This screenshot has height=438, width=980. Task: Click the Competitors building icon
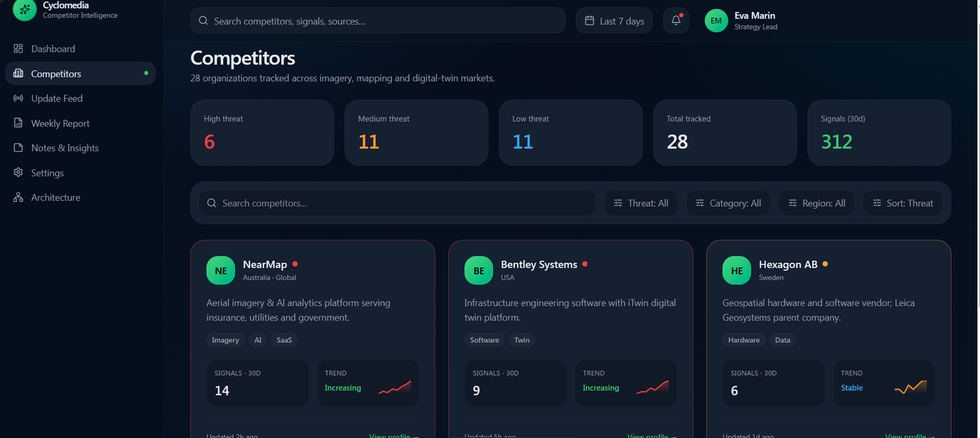[18, 74]
